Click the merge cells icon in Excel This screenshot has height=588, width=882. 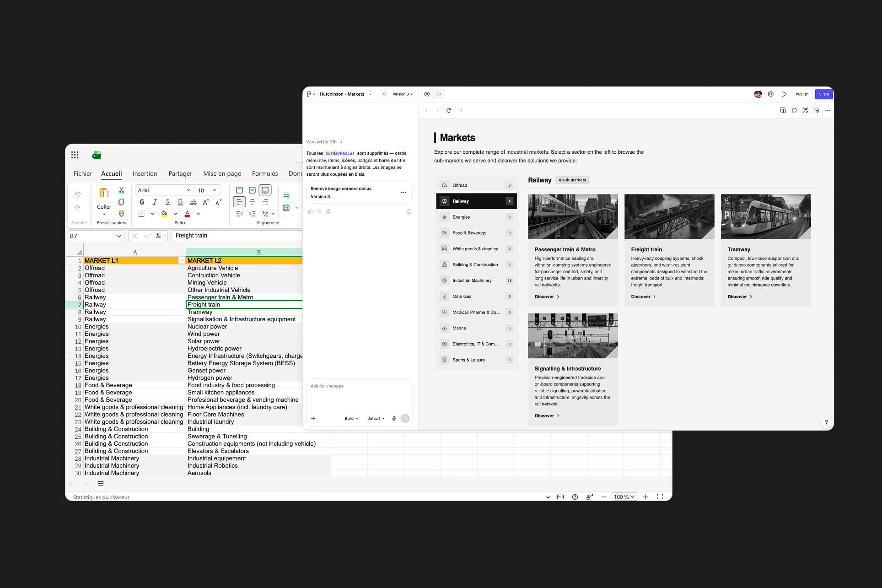[286, 208]
